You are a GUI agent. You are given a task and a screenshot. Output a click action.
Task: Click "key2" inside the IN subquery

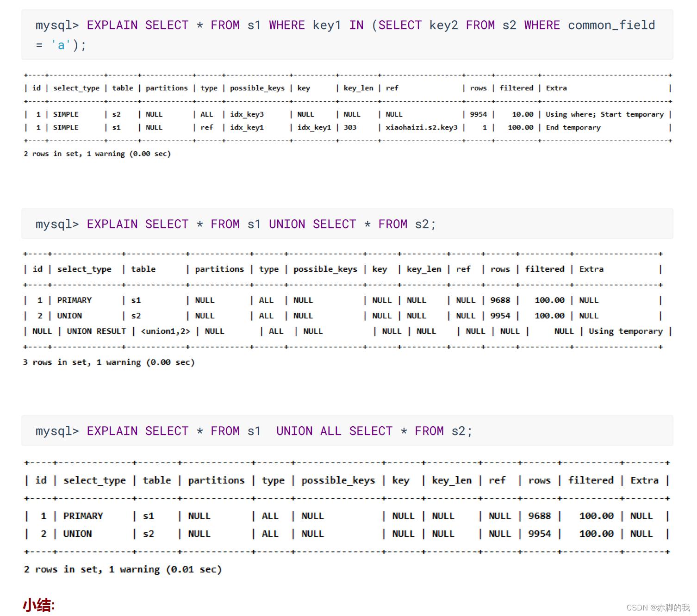[443, 25]
